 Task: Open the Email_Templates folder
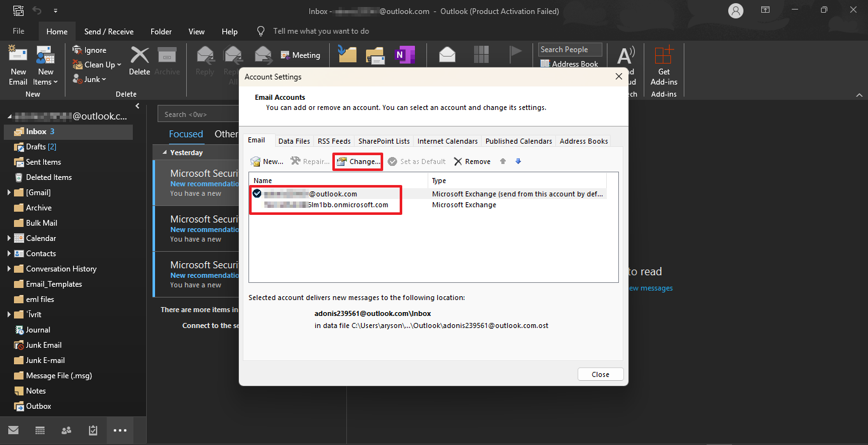coord(69,284)
